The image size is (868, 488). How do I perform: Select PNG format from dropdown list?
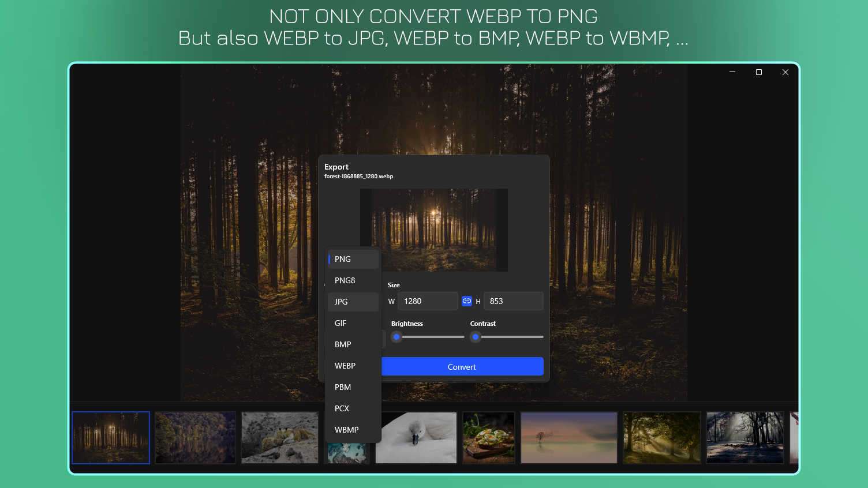(353, 259)
